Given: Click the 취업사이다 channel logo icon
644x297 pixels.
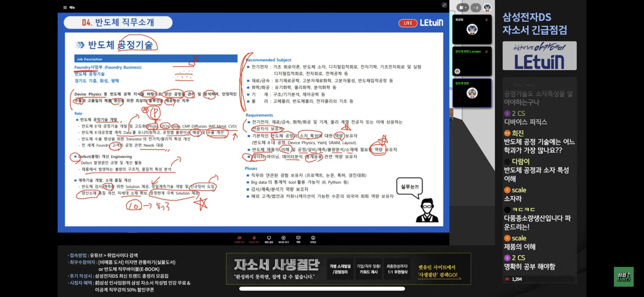Looking at the screenshot, I should point(624,277).
